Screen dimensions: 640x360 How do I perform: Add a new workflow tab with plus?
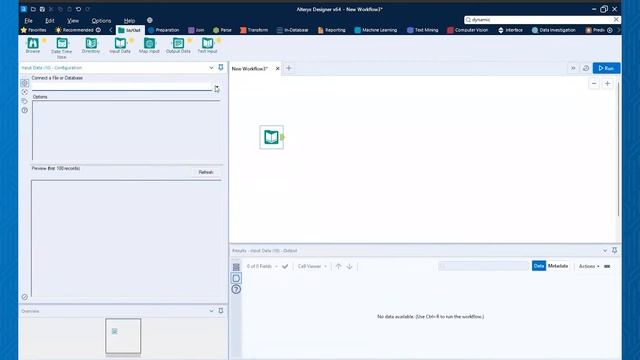[x=289, y=68]
